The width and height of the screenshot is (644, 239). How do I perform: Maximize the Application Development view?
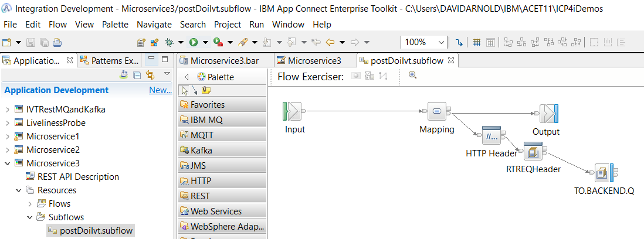tap(165, 59)
